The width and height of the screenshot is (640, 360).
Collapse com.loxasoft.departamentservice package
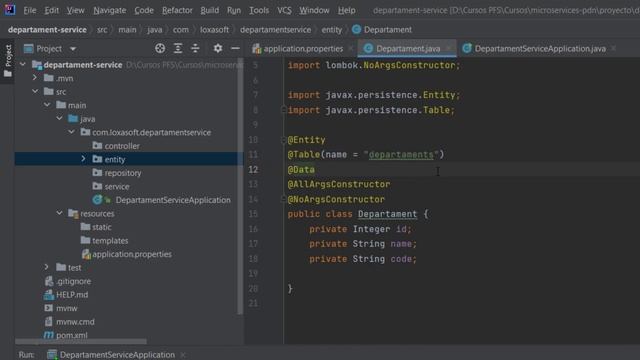tap(71, 132)
